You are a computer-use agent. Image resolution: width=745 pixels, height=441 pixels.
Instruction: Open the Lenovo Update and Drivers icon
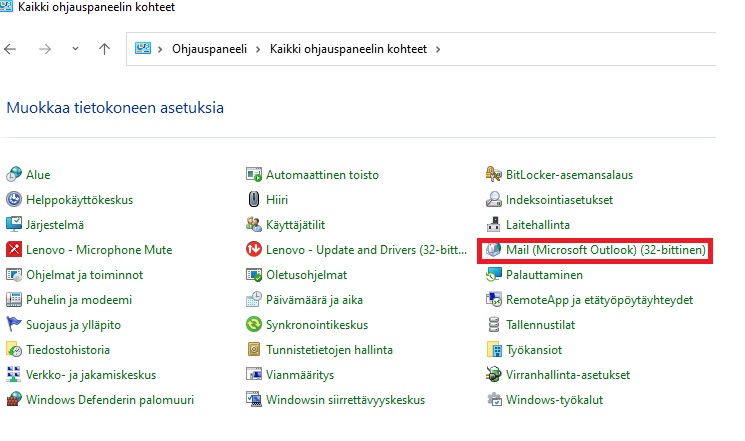[254, 249]
